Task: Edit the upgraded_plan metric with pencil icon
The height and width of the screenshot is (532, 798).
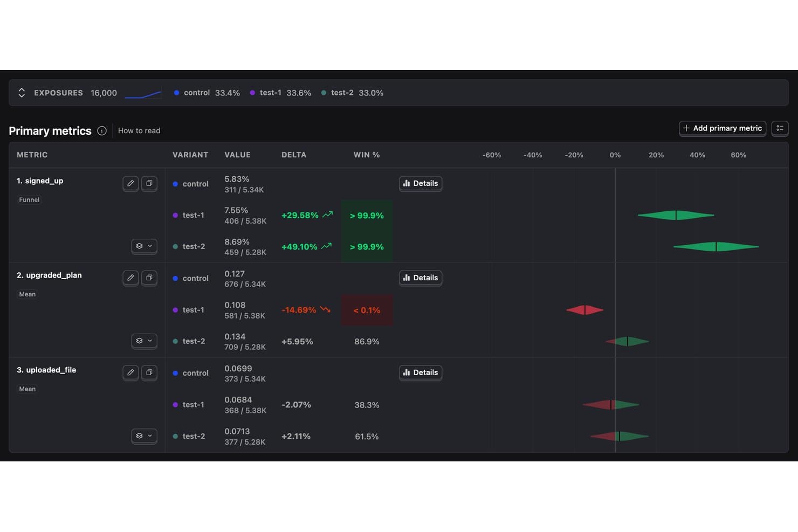Action: [x=130, y=278]
